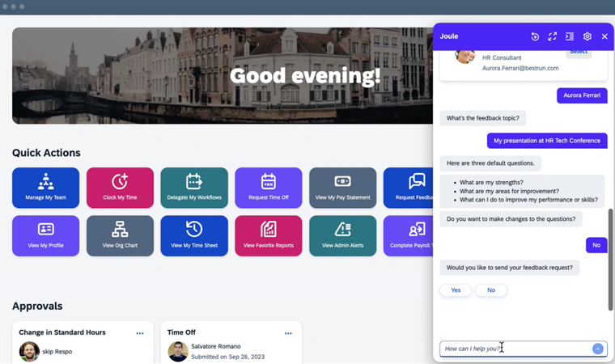Select the Request Time Off tile
Screen dimensions: 615x364
tap(268, 188)
